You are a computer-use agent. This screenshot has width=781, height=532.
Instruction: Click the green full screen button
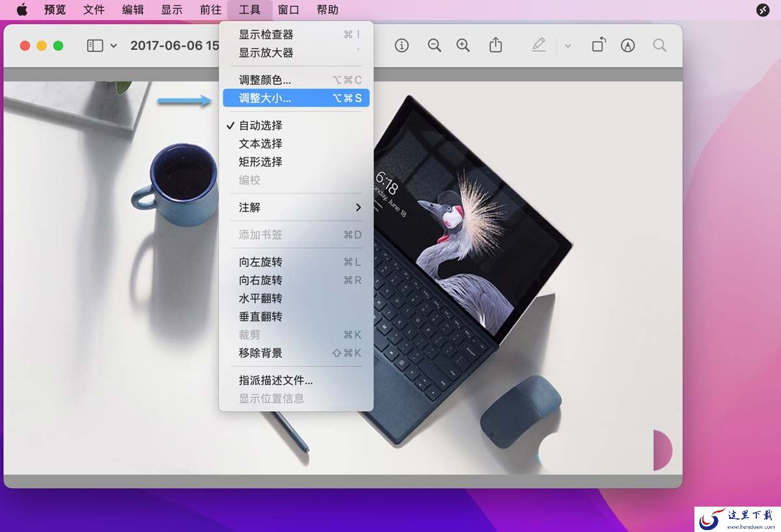[x=58, y=46]
